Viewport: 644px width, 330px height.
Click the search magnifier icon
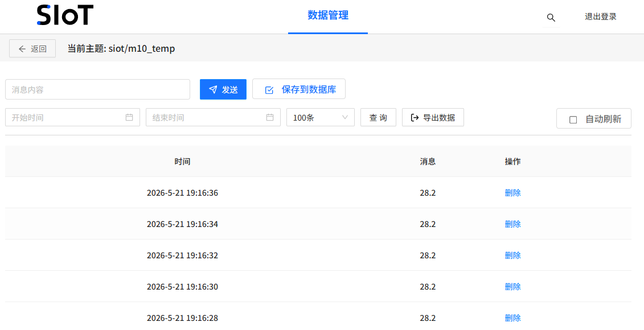[551, 17]
